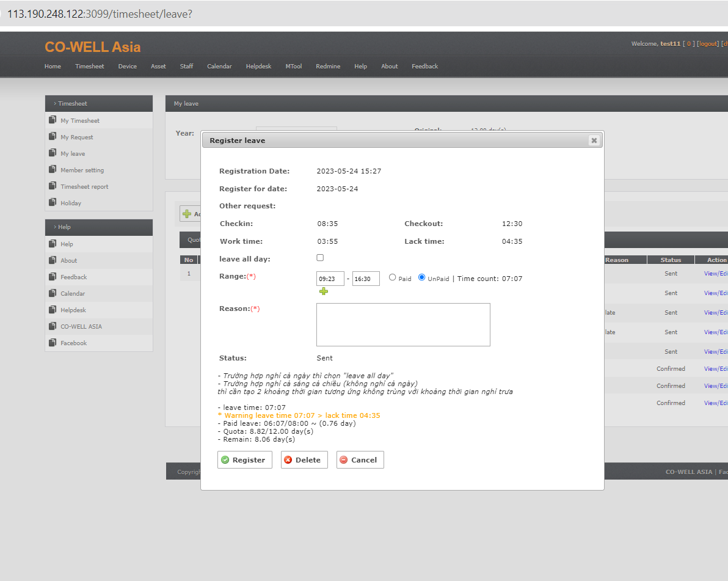Click the range end time field 16:30
Screen dimensions: 728x581
[366, 279]
